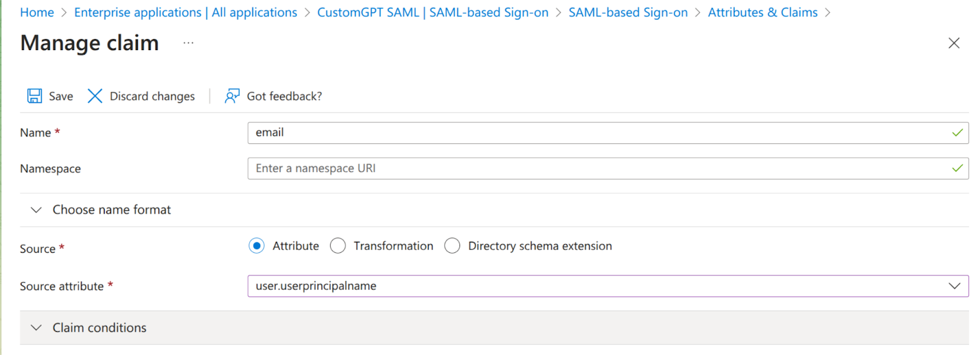Open the SAML-based Sign-on breadcrumb
The image size is (980, 355).
point(628,12)
